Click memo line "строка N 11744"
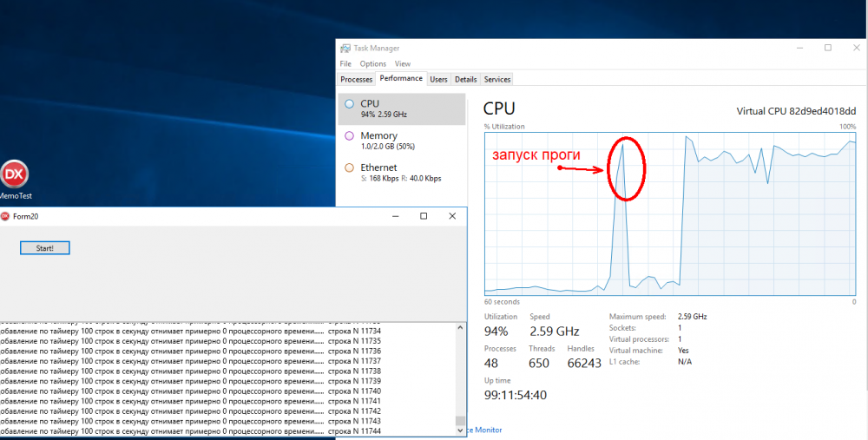Viewport: 868px width, 440px height. pyautogui.click(x=354, y=431)
